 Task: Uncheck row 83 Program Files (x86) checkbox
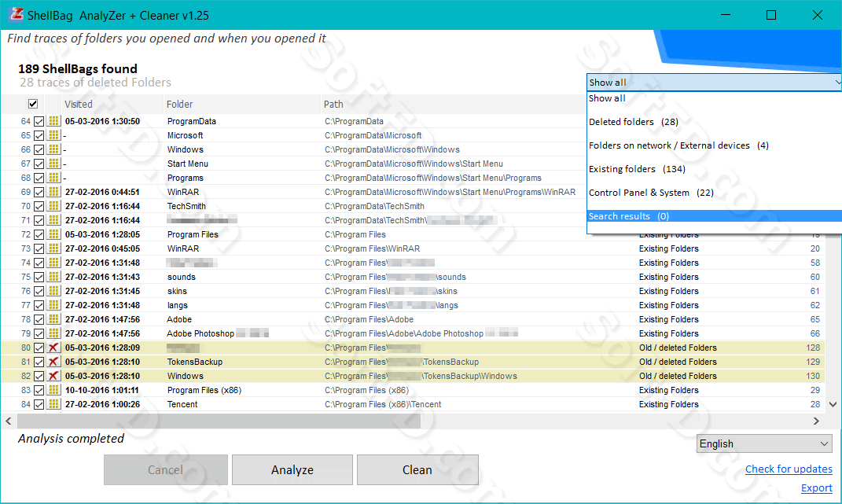click(x=39, y=390)
